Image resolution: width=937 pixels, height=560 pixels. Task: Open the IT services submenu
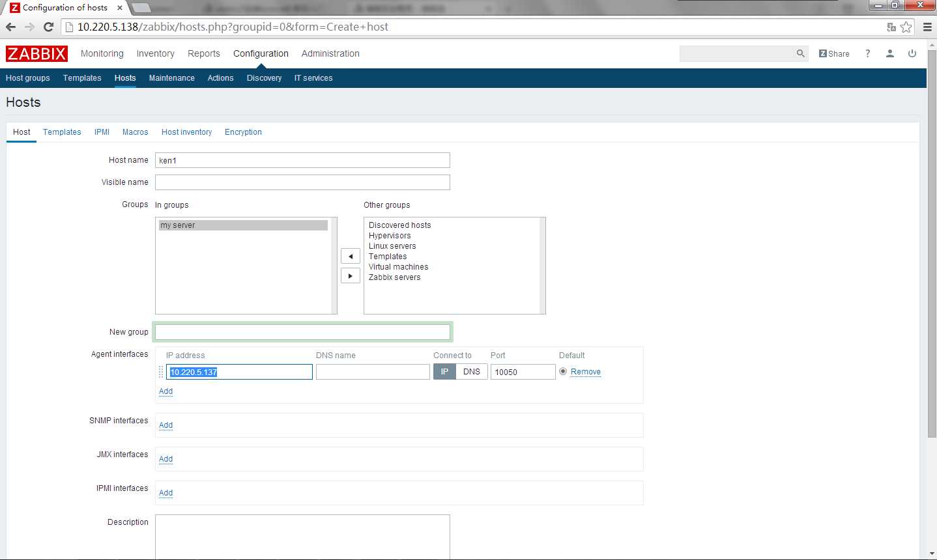tap(313, 77)
